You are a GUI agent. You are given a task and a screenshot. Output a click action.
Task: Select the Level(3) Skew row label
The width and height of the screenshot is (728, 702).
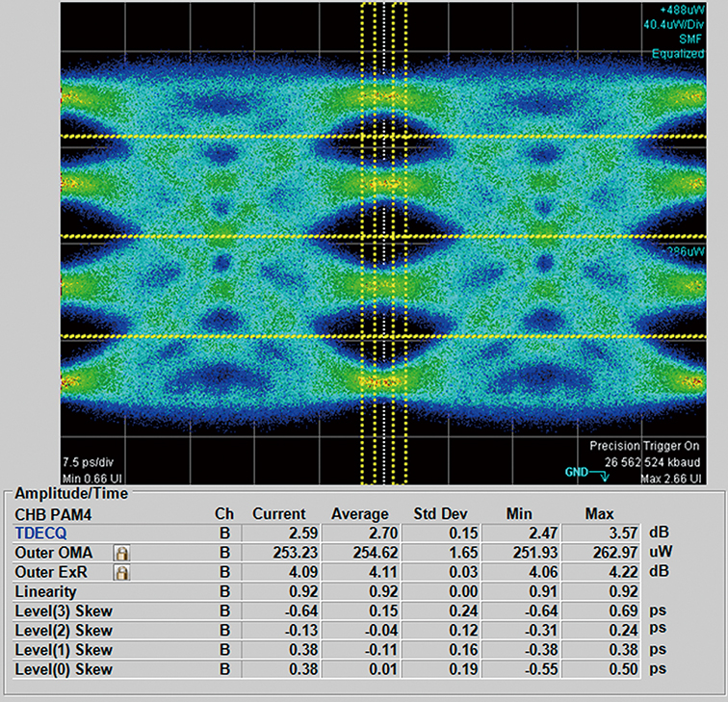click(64, 611)
